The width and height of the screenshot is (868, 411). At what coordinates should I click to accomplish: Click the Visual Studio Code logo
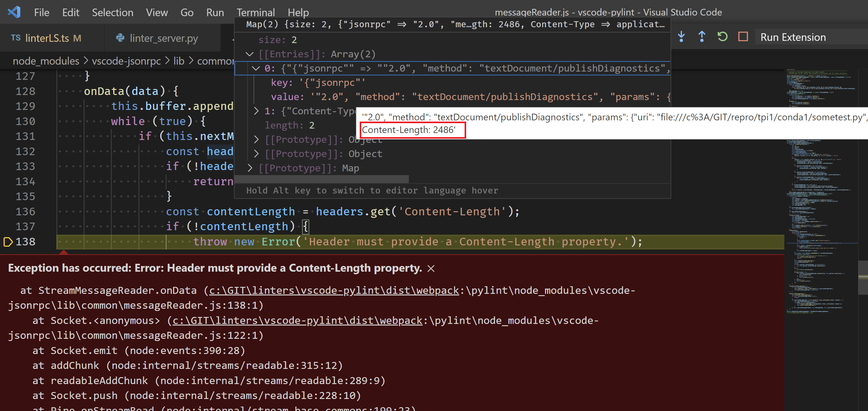coord(14,12)
